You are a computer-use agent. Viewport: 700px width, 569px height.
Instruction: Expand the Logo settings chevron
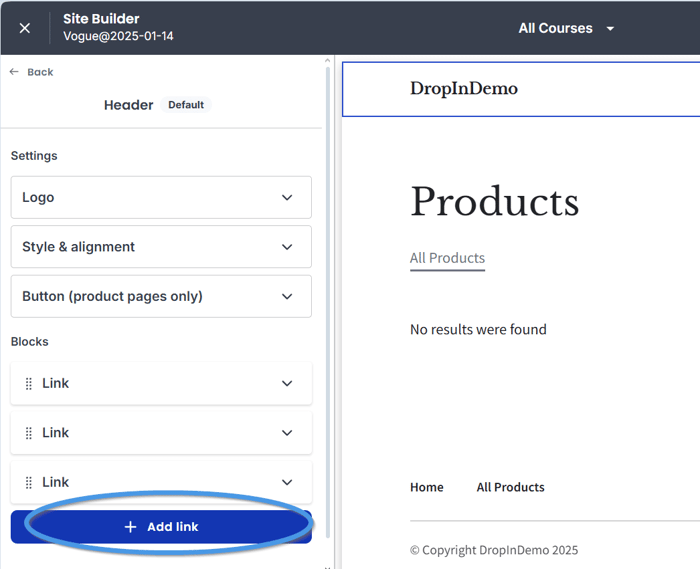287,198
